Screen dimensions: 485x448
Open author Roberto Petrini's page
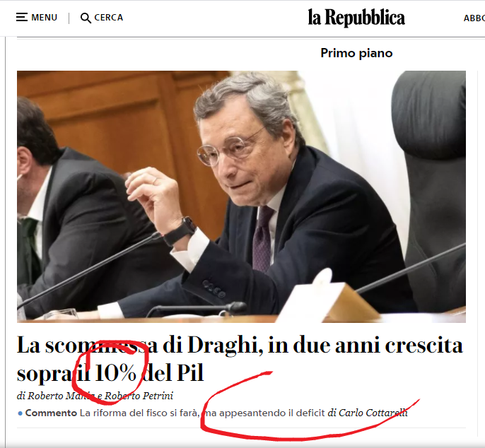pyautogui.click(x=139, y=396)
